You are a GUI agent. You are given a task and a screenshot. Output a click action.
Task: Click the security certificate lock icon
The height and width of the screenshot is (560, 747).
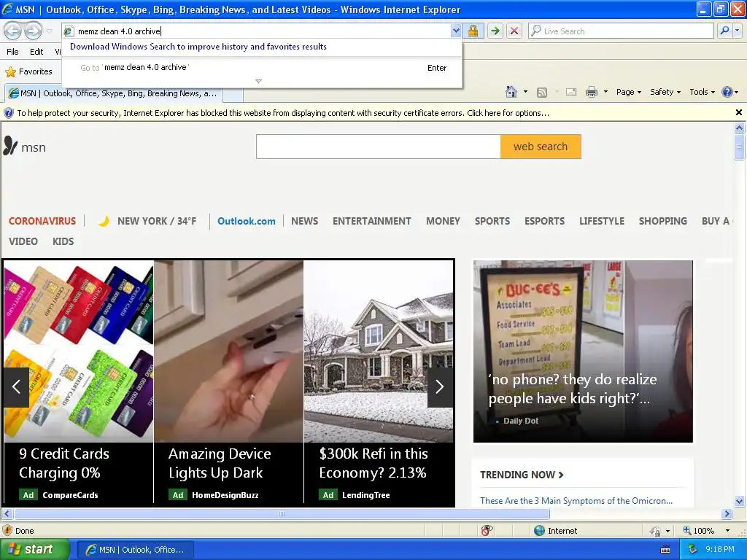click(473, 31)
